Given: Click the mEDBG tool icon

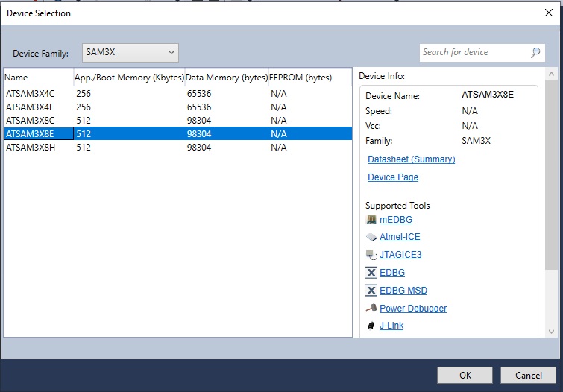Looking at the screenshot, I should (x=371, y=220).
